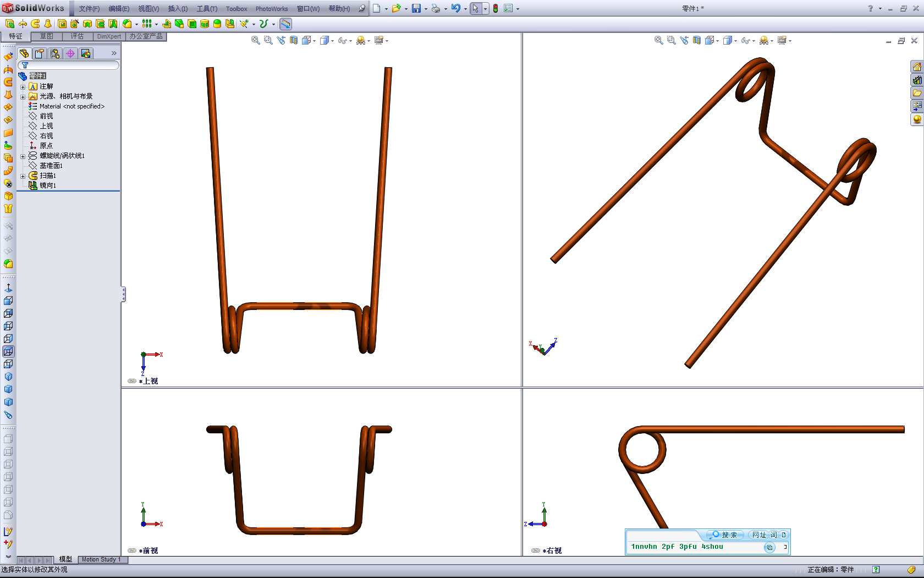Click Zoom to Fit in top-right viewport
Screen dimensions: 924x578
tap(659, 40)
